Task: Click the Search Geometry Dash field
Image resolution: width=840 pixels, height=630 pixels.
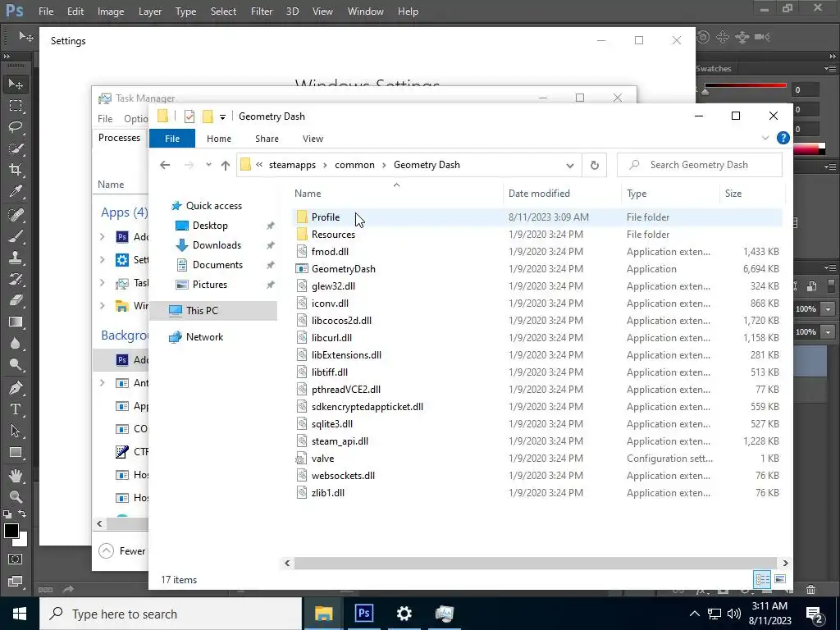Action: pos(700,165)
